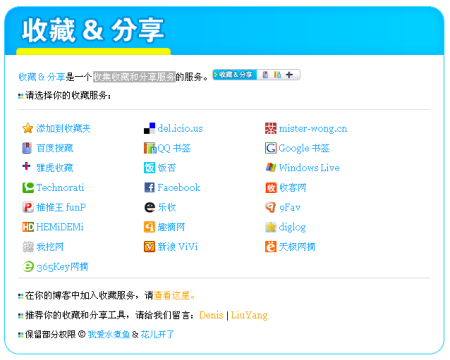Click the 收藏 & 分享 link in intro sentence
Screen dimensions: 450x360
click(x=42, y=77)
